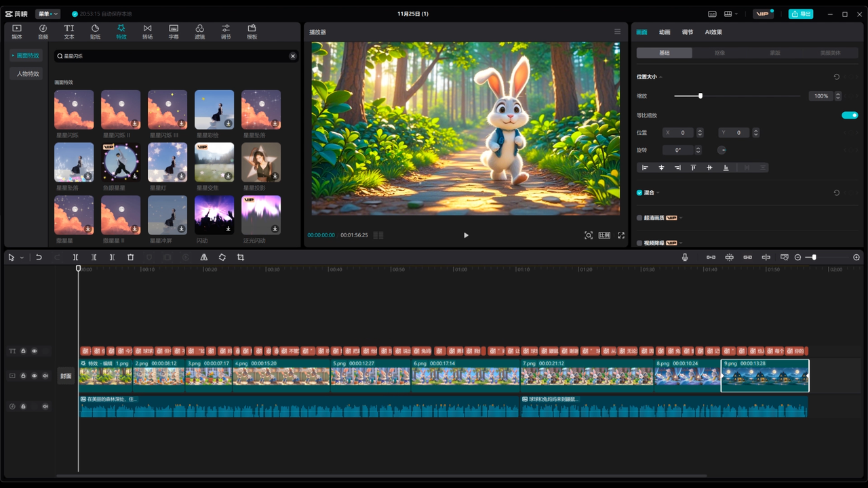The width and height of the screenshot is (868, 488).
Task: Select the 鱼眼星星 effect thumbnail
Action: 121,162
